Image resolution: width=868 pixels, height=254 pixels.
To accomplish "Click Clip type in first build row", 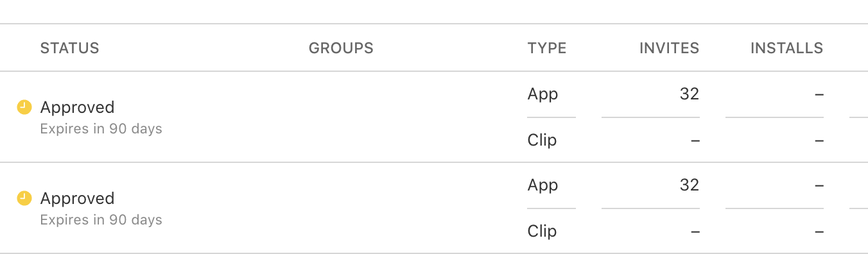I will [x=542, y=140].
